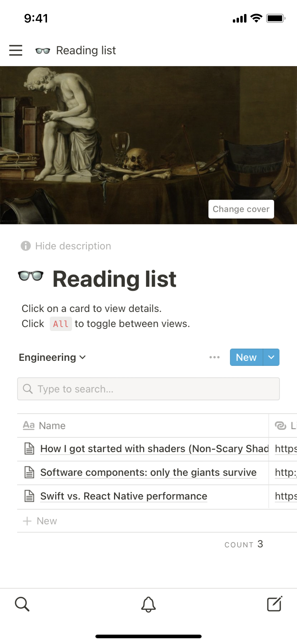Click the Change cover button
Screen dimensions: 297x644
pos(241,209)
